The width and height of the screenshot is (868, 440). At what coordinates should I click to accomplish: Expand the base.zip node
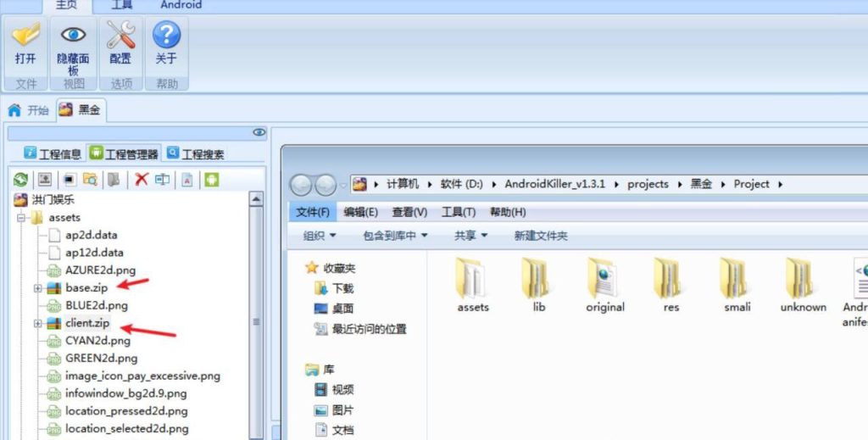click(x=37, y=288)
